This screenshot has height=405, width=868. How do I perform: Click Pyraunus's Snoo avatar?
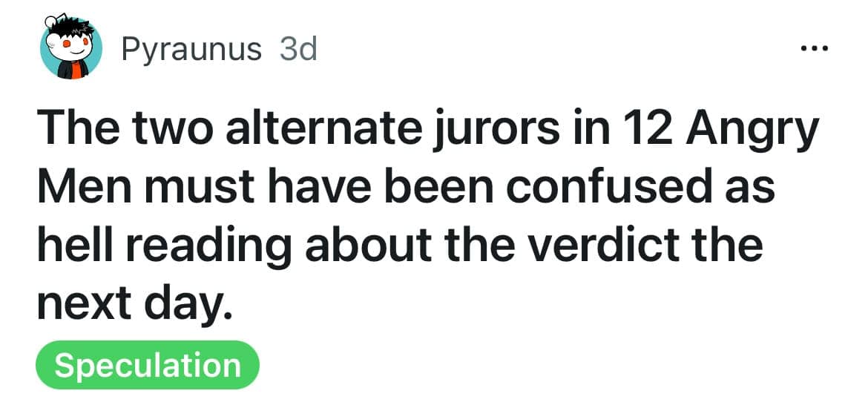(71, 50)
